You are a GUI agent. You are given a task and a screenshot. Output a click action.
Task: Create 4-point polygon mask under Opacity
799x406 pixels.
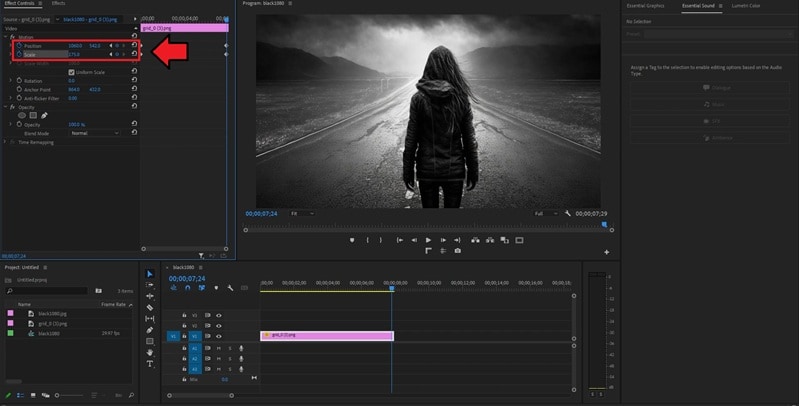coord(33,116)
